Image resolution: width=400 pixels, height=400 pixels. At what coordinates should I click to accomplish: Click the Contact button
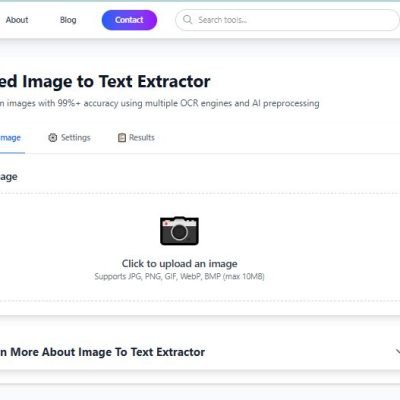click(129, 20)
